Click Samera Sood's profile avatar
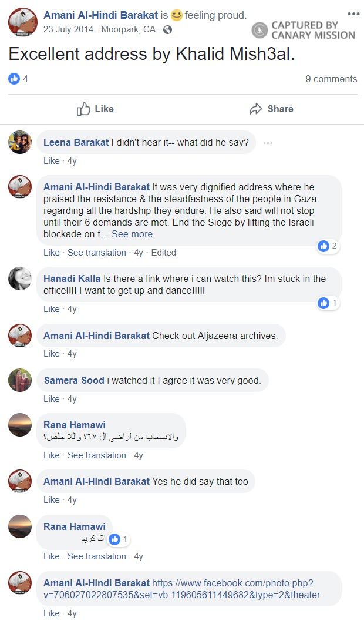The image size is (364, 624). coord(20,380)
